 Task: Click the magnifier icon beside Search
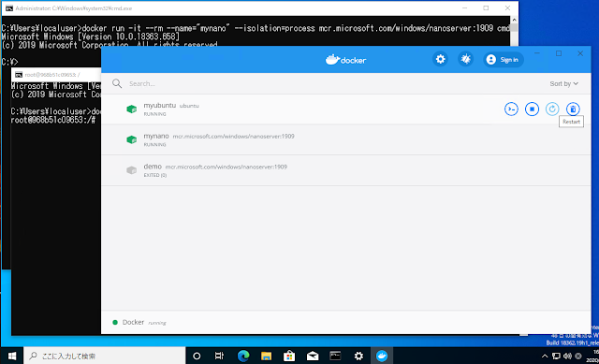pyautogui.click(x=117, y=83)
